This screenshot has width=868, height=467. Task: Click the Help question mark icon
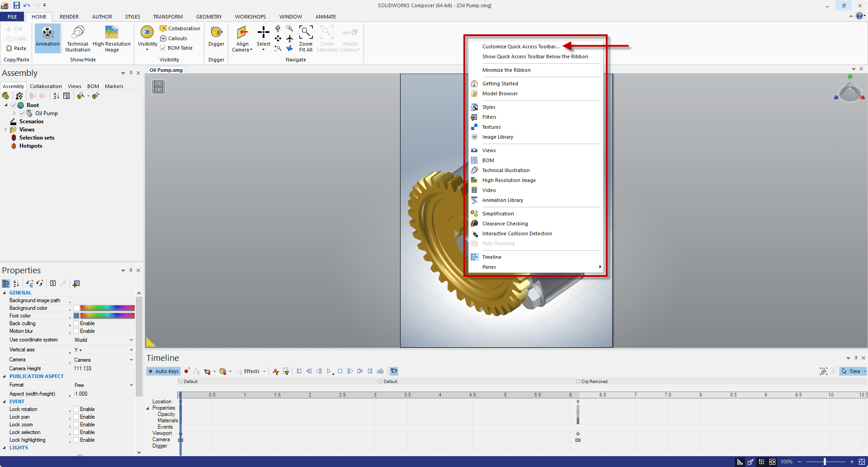coord(859,16)
